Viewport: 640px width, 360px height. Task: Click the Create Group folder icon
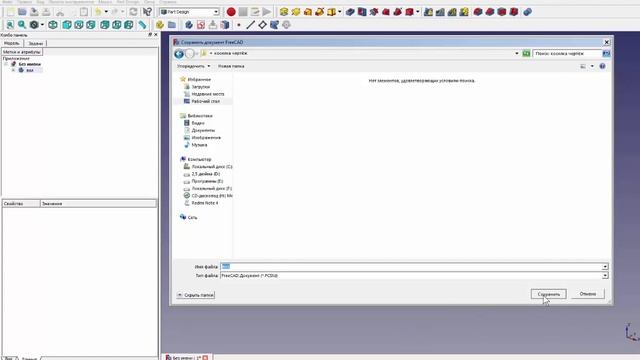click(172, 25)
